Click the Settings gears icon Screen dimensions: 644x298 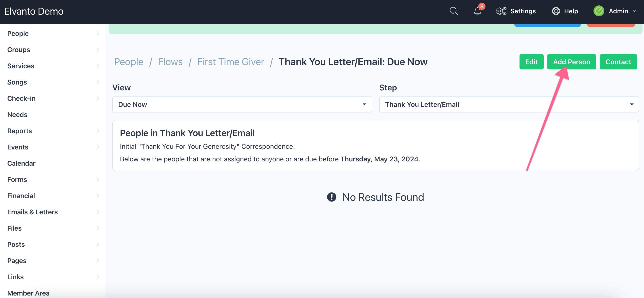(x=501, y=11)
